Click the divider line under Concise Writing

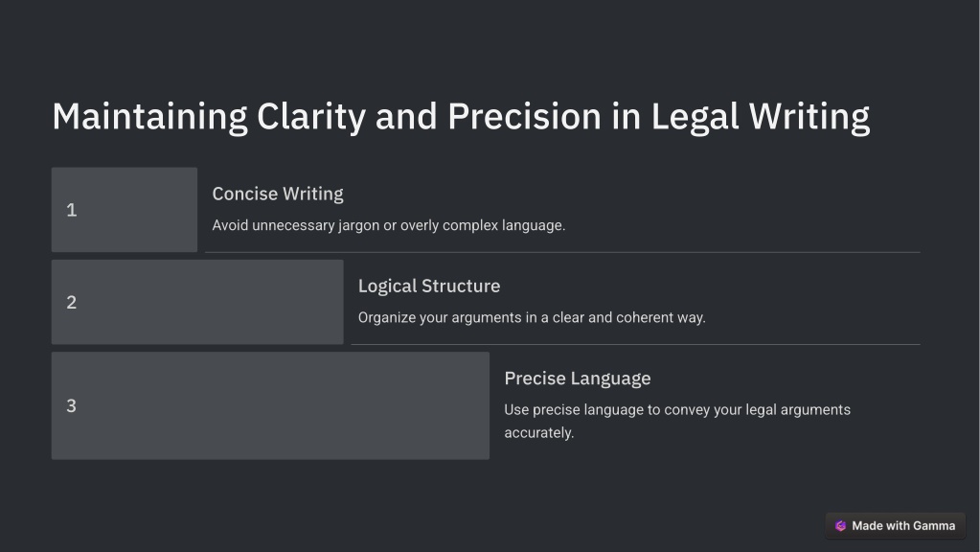pyautogui.click(x=562, y=253)
